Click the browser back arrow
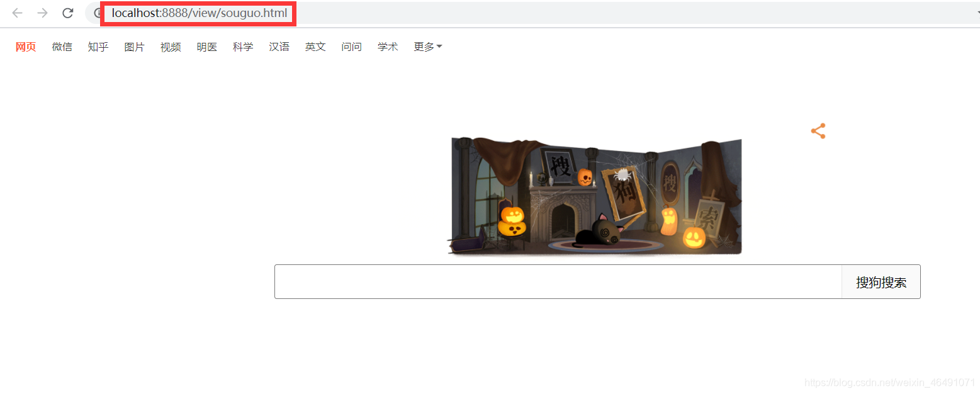Image resolution: width=980 pixels, height=394 pixels. click(17, 13)
